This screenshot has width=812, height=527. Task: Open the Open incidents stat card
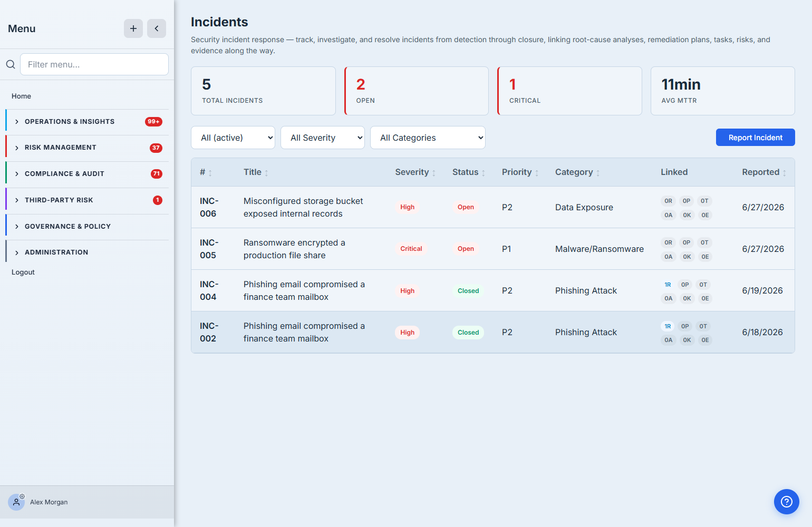(x=417, y=91)
